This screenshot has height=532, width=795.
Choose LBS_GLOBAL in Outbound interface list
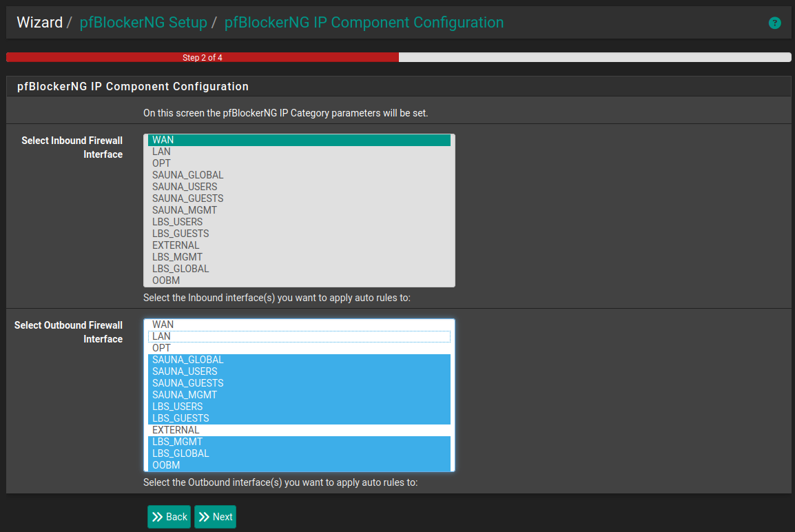pos(299,453)
